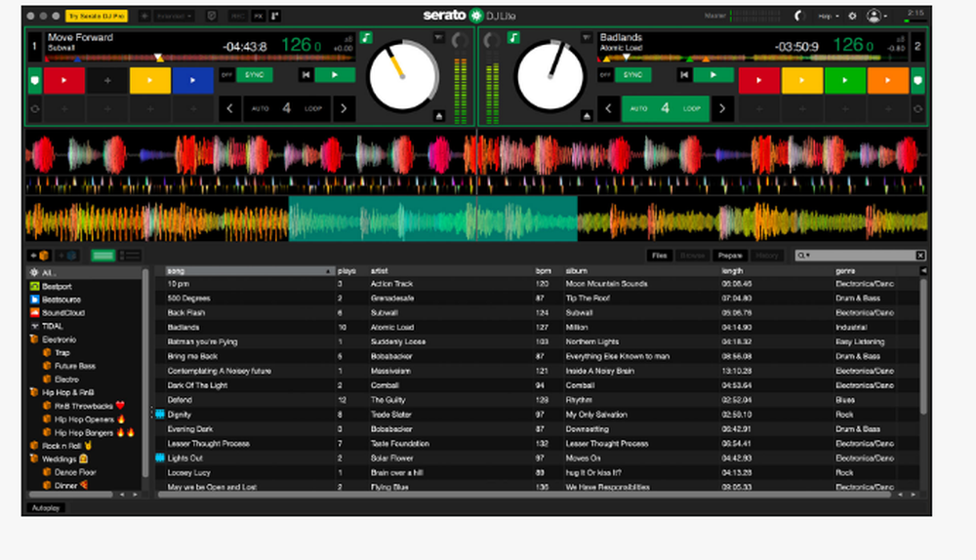Toggle the REC recording panel
Screen dimensions: 976x560
[237, 17]
